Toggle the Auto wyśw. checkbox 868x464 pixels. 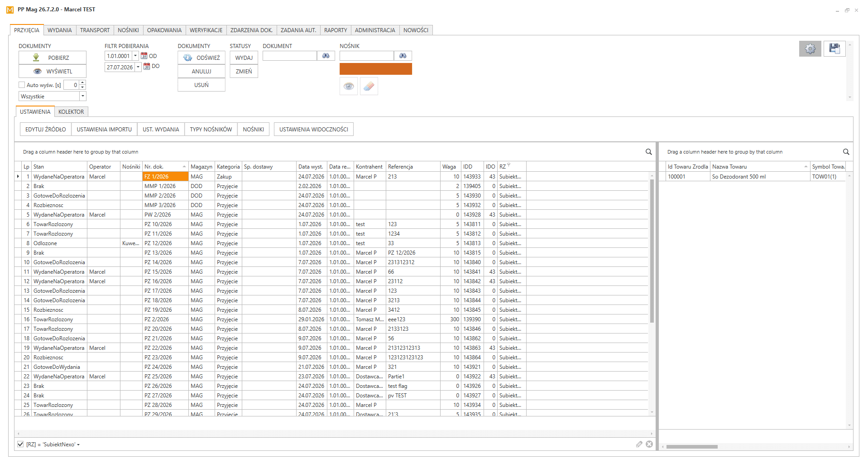click(22, 85)
